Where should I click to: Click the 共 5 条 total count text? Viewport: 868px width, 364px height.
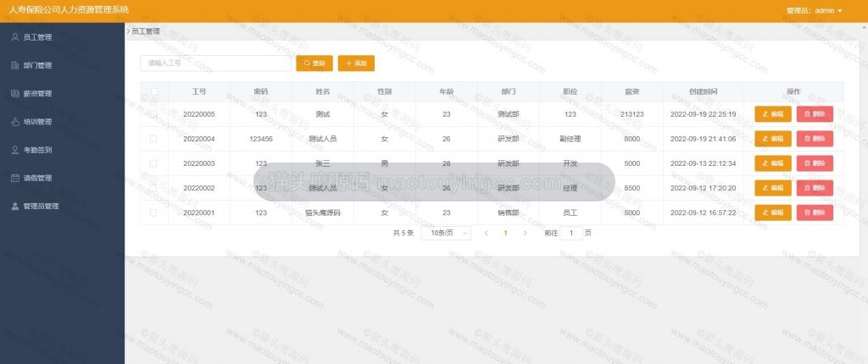tap(403, 233)
